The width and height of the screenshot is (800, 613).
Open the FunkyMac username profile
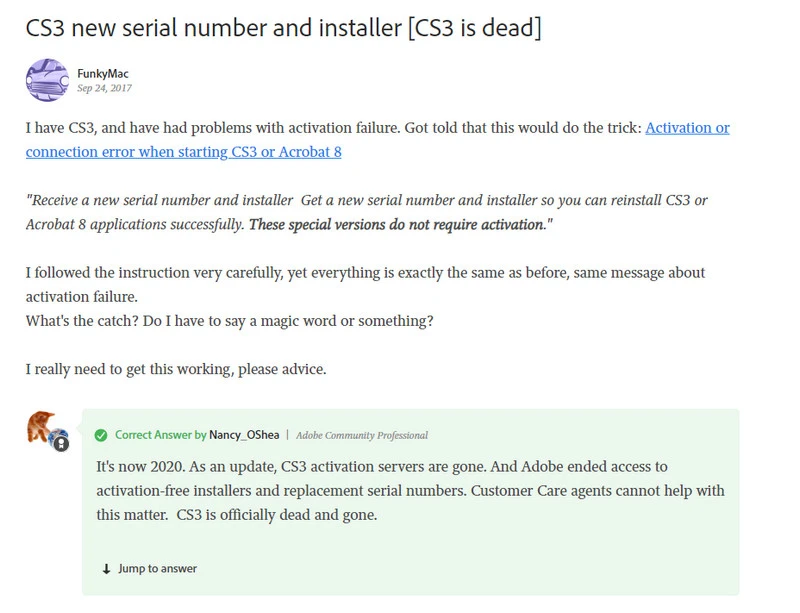(x=103, y=73)
